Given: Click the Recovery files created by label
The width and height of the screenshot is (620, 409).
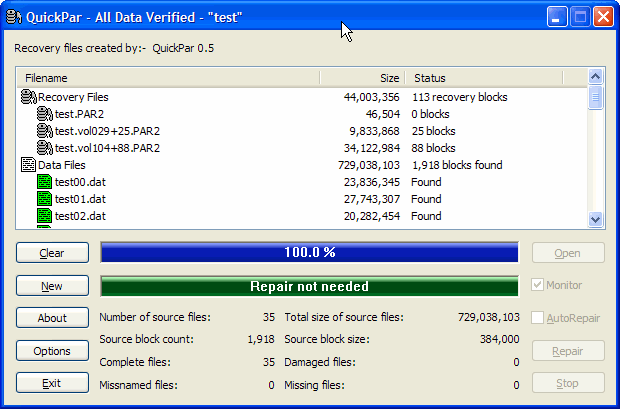Looking at the screenshot, I should (x=80, y=48).
